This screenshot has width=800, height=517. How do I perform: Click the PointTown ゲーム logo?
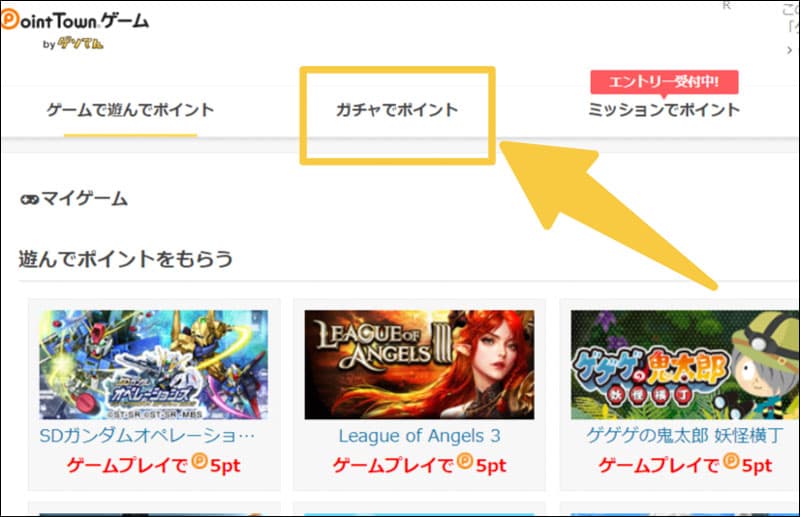[x=75, y=20]
